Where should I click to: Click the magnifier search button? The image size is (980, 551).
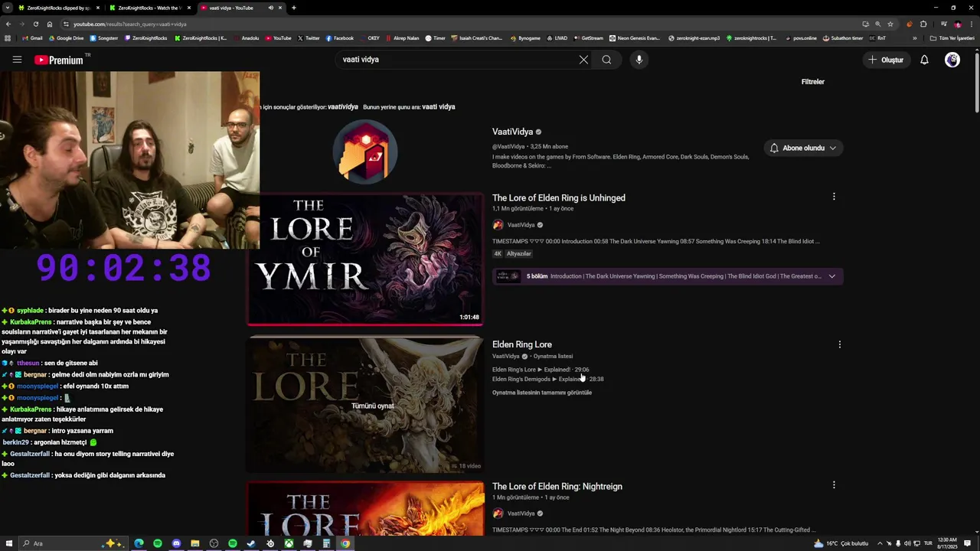click(606, 60)
